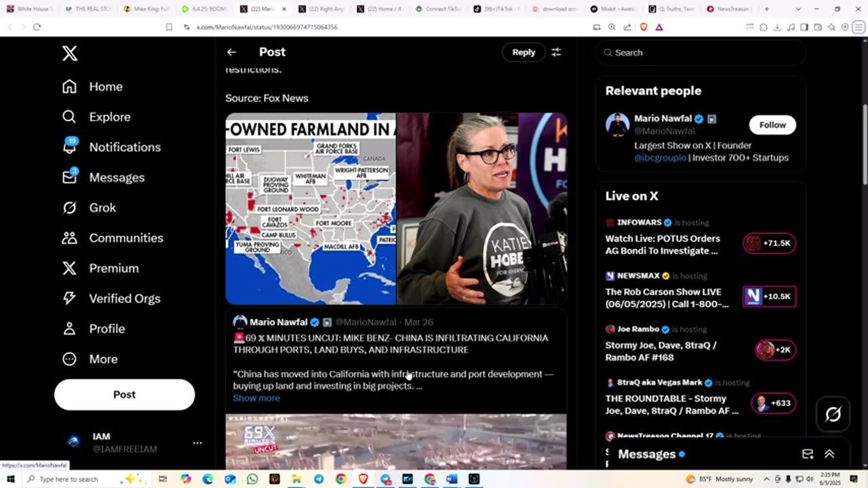Open Telegram from the taskbar

coord(319,479)
